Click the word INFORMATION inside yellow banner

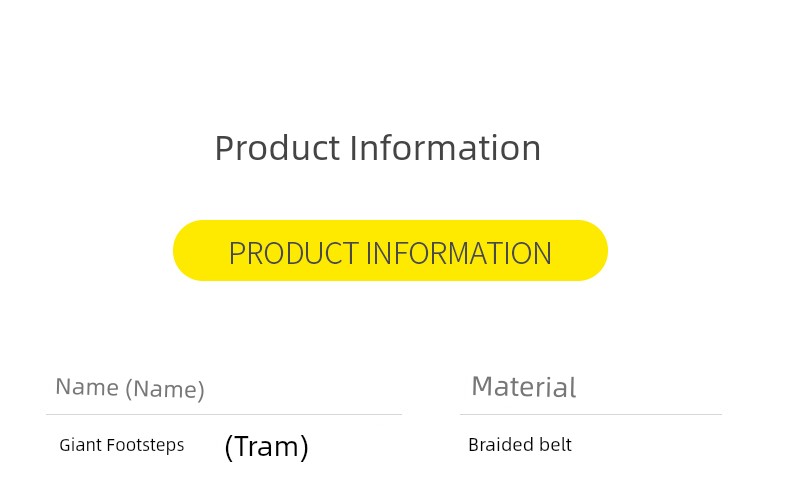click(x=458, y=253)
